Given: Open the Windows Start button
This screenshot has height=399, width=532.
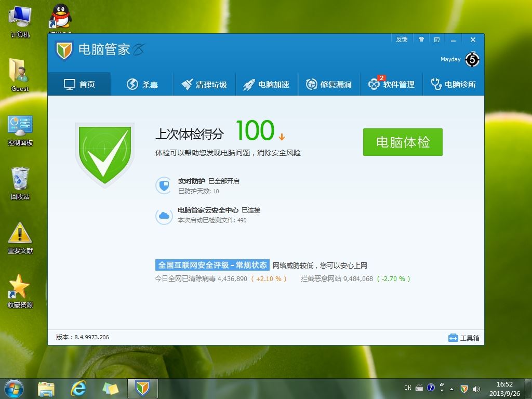Looking at the screenshot, I should (14, 389).
